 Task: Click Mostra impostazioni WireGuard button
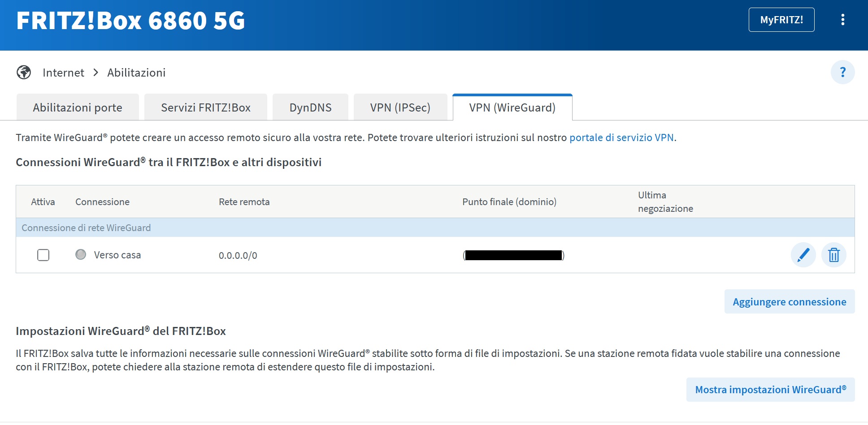pyautogui.click(x=771, y=389)
